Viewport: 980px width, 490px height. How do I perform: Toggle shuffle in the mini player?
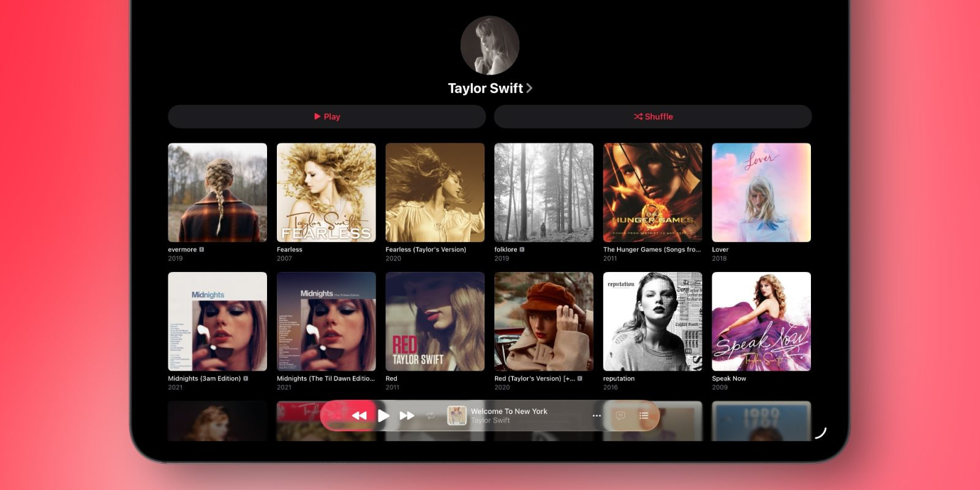335,416
